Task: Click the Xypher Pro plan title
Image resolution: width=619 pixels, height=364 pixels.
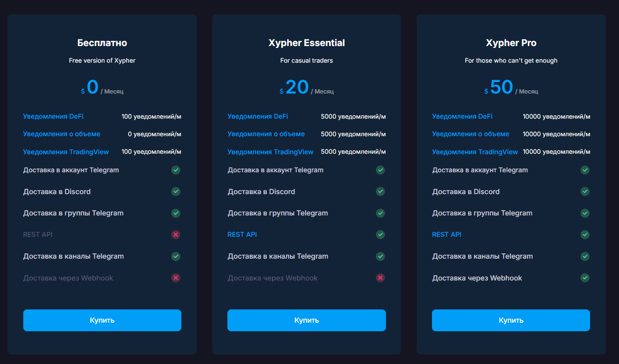Action: click(x=511, y=43)
